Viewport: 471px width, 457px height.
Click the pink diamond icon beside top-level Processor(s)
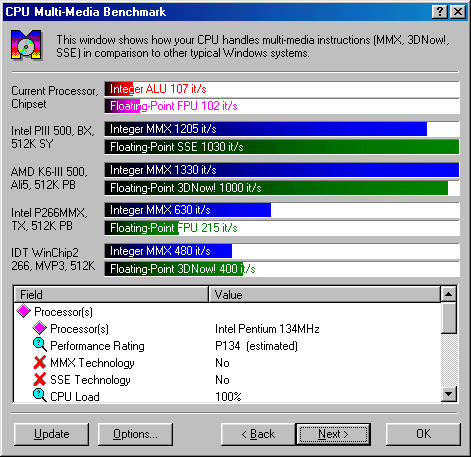click(x=24, y=311)
